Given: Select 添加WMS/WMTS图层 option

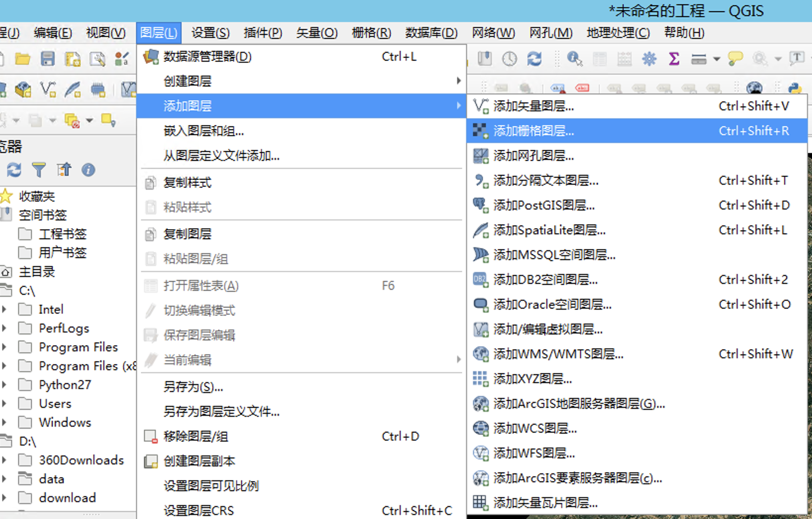Looking at the screenshot, I should coord(558,354).
